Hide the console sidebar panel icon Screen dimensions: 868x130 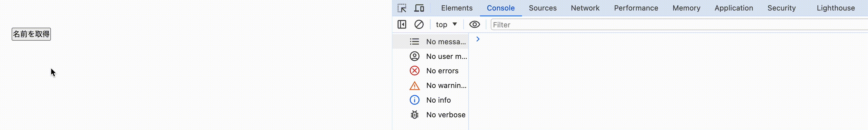pos(402,25)
